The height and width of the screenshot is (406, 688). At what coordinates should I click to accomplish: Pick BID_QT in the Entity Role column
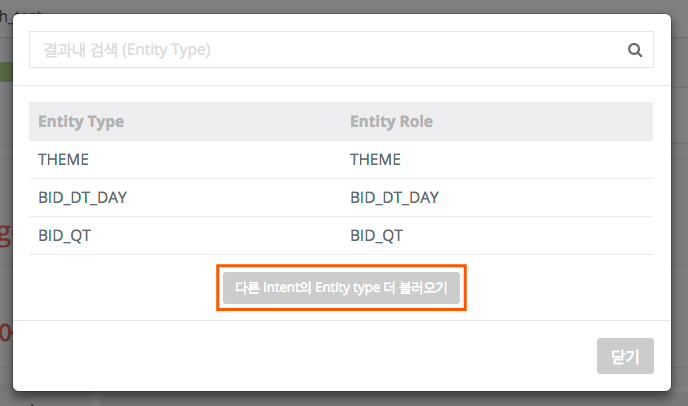[x=377, y=236]
